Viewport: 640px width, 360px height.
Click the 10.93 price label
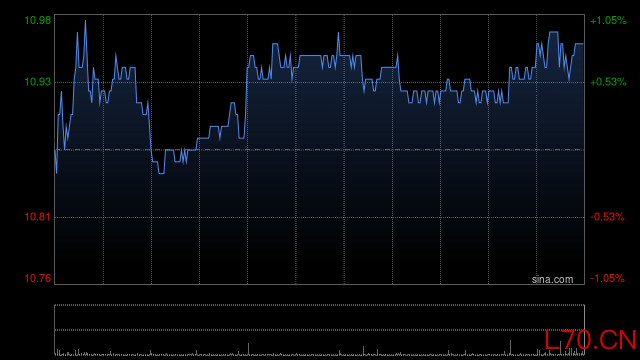coord(38,82)
